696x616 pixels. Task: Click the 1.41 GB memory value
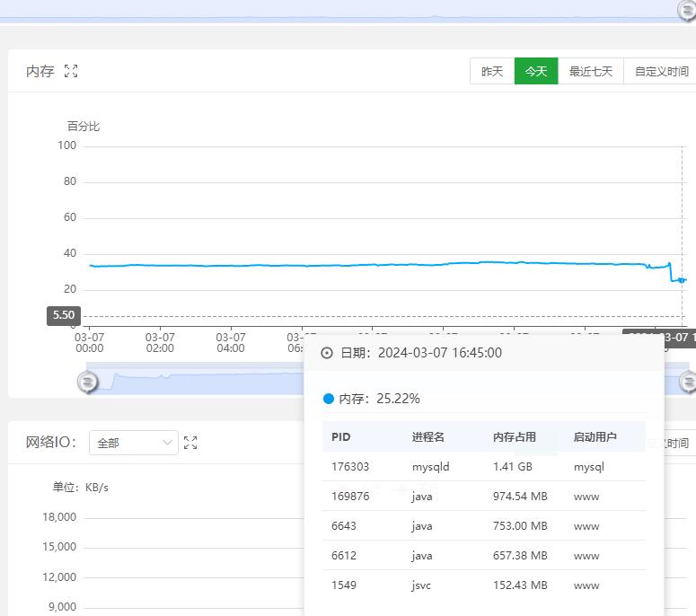click(512, 466)
